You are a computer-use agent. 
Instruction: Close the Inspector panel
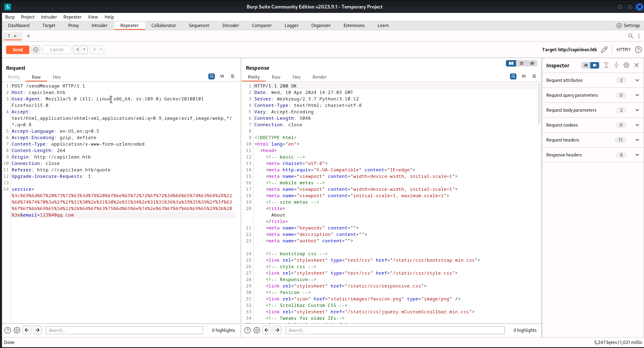click(636, 65)
